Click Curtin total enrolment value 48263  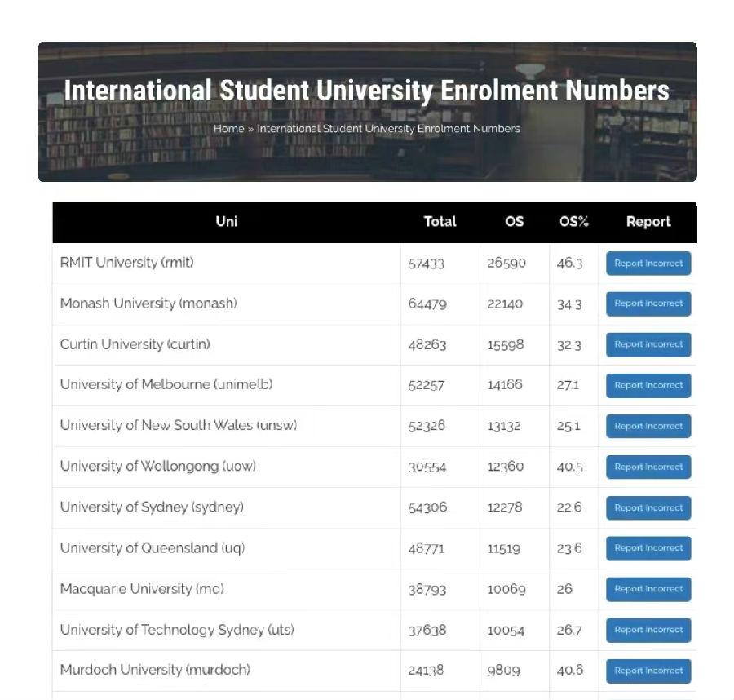(x=427, y=345)
